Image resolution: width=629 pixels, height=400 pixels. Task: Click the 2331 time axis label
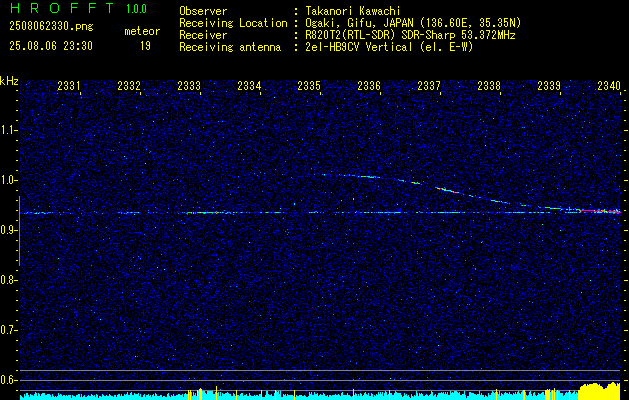point(69,85)
